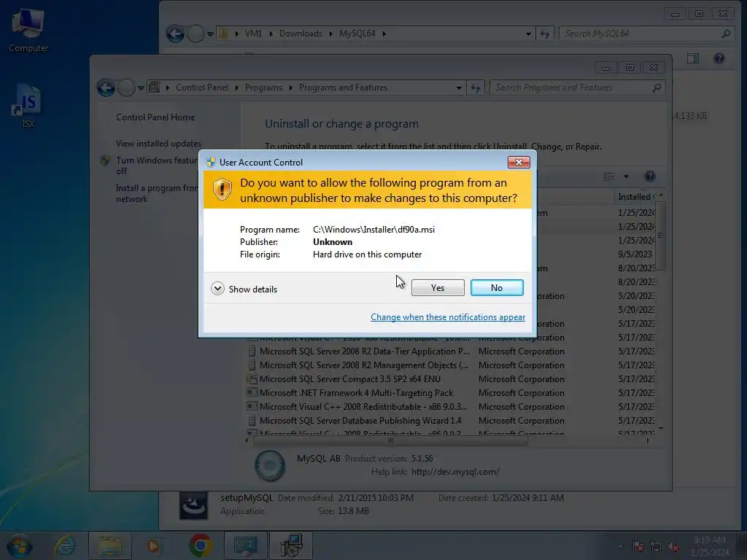Select the ISX desktop shortcut
This screenshot has width=747, height=560.
(28, 106)
